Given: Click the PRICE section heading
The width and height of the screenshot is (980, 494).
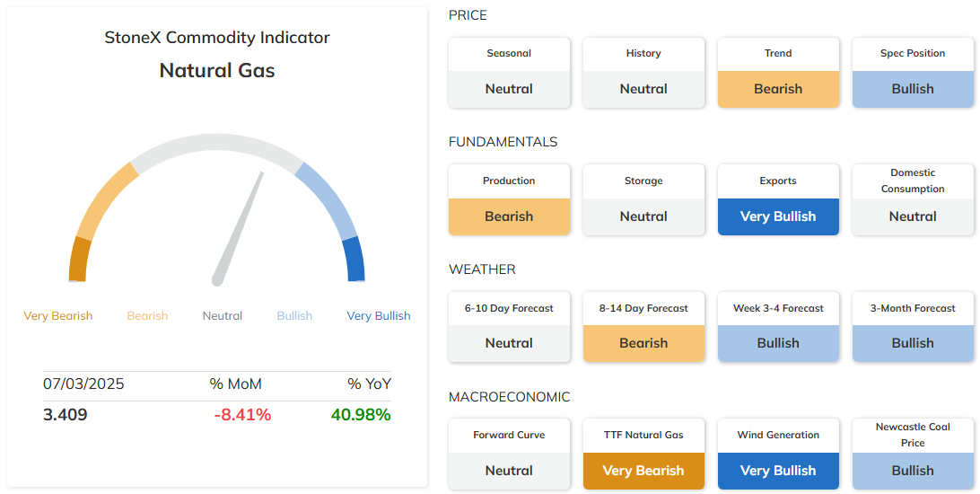Looking at the screenshot, I should tap(468, 15).
